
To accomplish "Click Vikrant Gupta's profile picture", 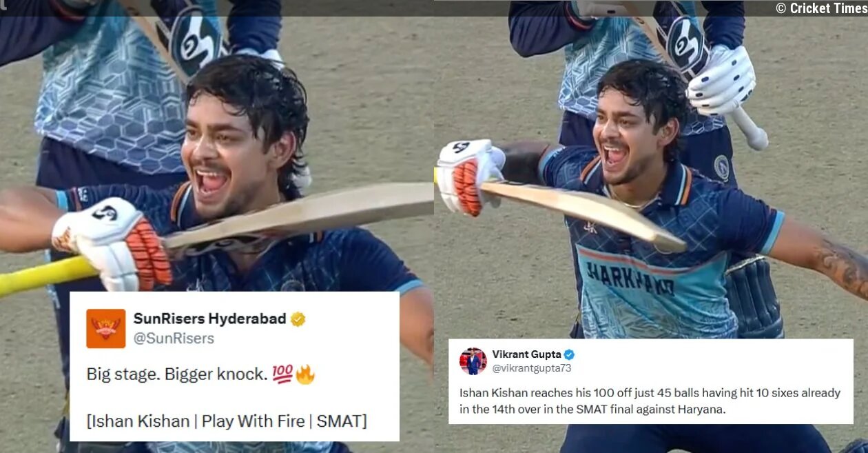I will (473, 361).
